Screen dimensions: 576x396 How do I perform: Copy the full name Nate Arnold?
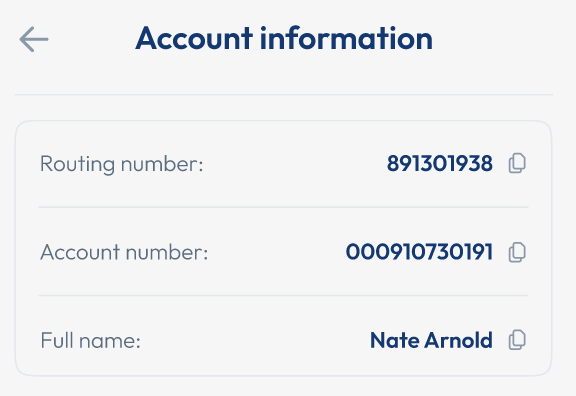click(517, 340)
